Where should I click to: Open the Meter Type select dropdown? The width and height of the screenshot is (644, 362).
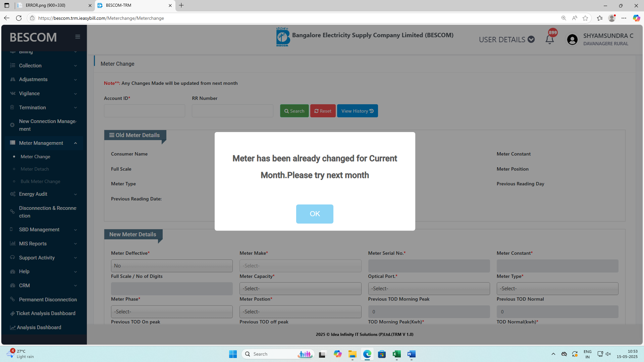(x=557, y=289)
